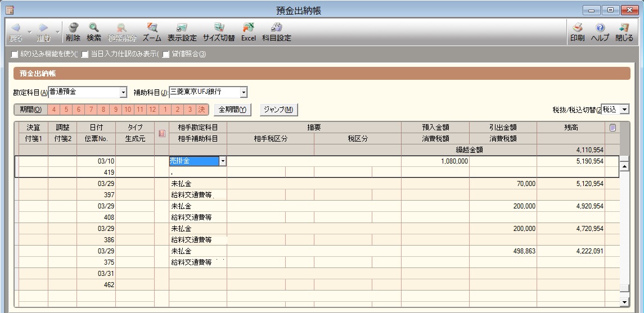
Task: Click the 進む forward arrow icon
Action: [43, 28]
